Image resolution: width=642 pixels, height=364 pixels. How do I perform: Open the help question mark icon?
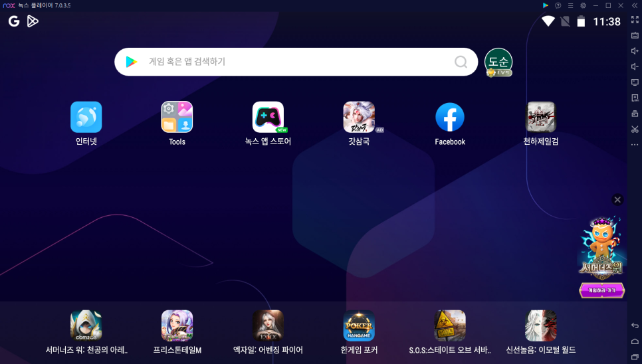click(x=558, y=5)
